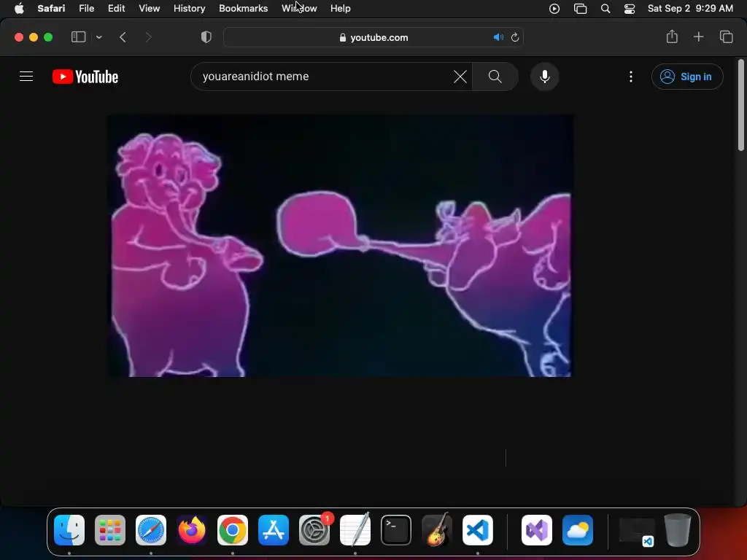Go back to previous page
The width and height of the screenshot is (747, 560).
click(123, 37)
